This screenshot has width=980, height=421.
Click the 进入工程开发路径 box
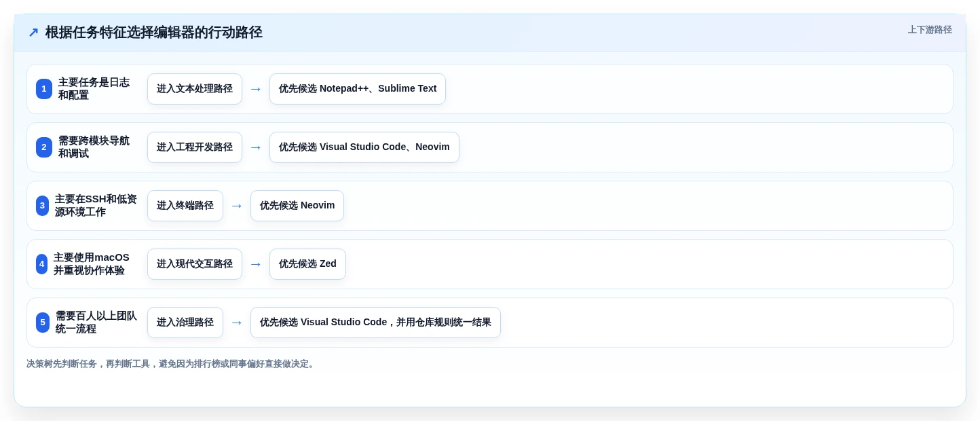[195, 147]
